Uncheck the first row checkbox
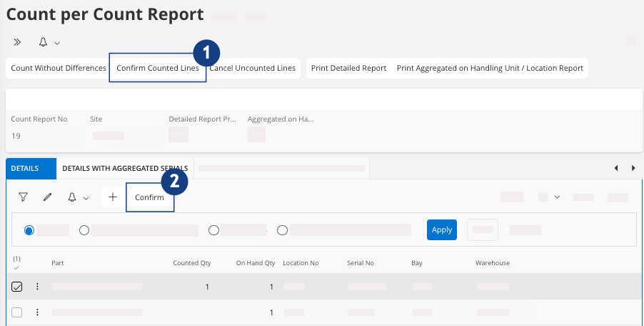Viewport: 644px width, 326px height. [x=17, y=287]
